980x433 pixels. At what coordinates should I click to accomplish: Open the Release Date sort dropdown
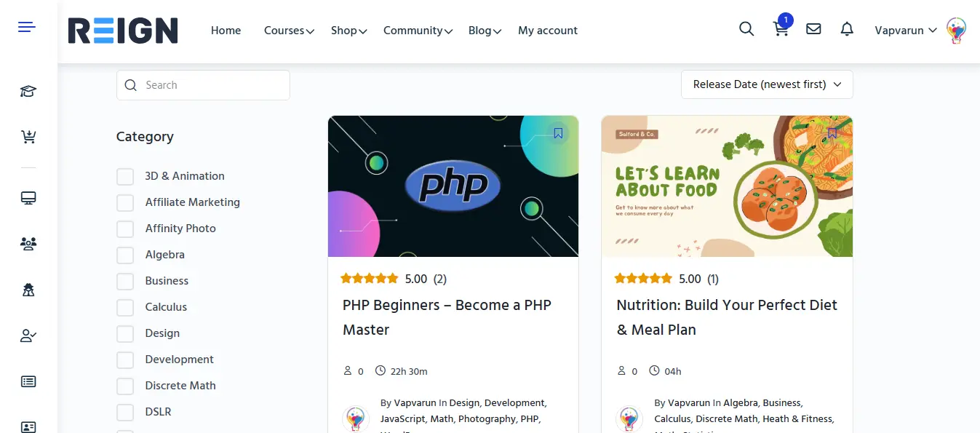767,84
